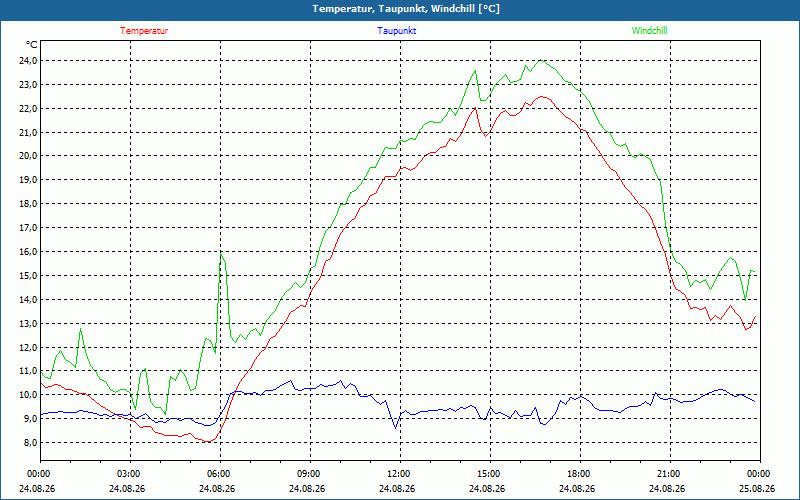Click the '19,0' y-axis value
The width and height of the screenshot is (800, 500).
pos(29,180)
